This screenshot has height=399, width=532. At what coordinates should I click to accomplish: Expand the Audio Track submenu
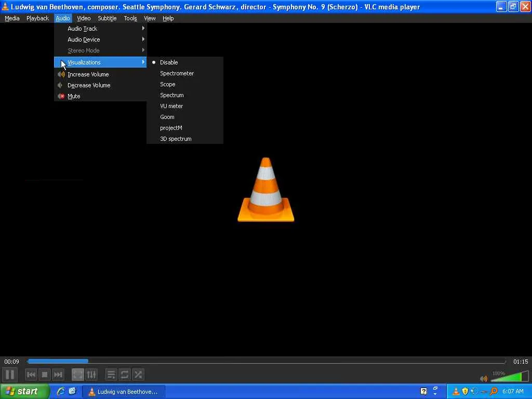coord(100,29)
